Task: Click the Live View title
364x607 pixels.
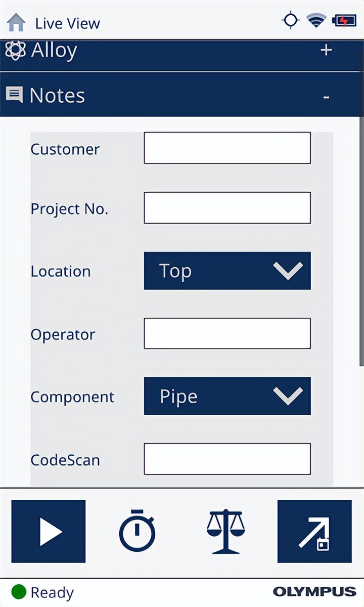Action: click(x=67, y=23)
